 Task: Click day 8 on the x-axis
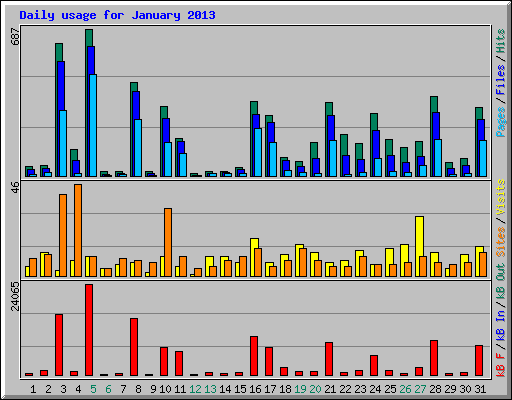138,389
